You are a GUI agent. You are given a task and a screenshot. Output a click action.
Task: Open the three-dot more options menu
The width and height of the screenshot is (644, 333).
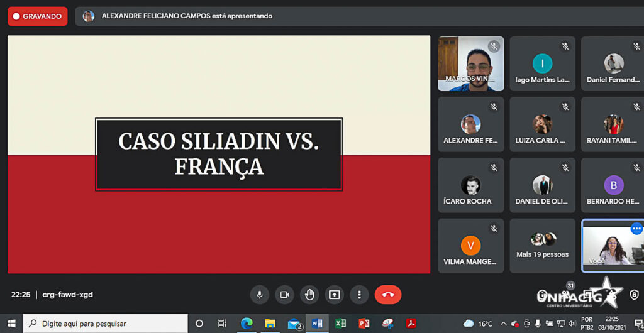(359, 294)
